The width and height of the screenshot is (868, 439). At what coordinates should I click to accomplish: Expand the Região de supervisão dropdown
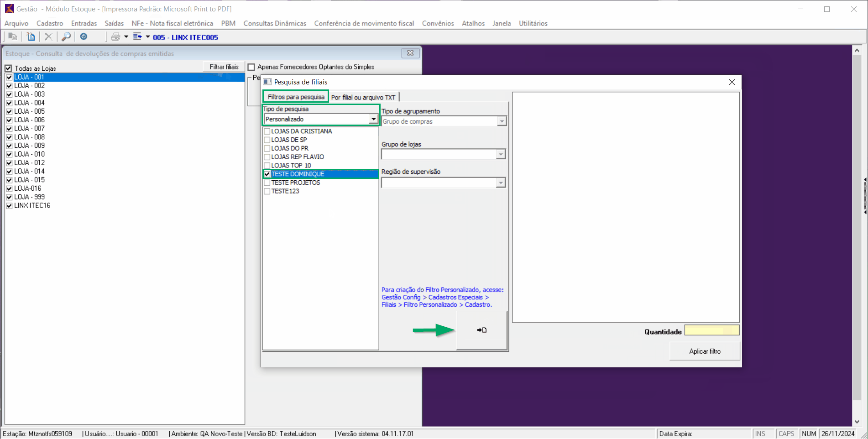[x=501, y=183]
